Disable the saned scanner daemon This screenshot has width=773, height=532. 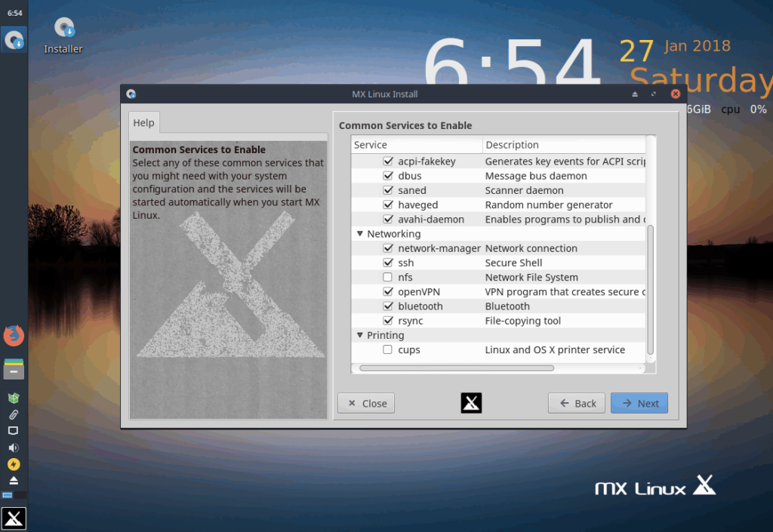(x=388, y=190)
